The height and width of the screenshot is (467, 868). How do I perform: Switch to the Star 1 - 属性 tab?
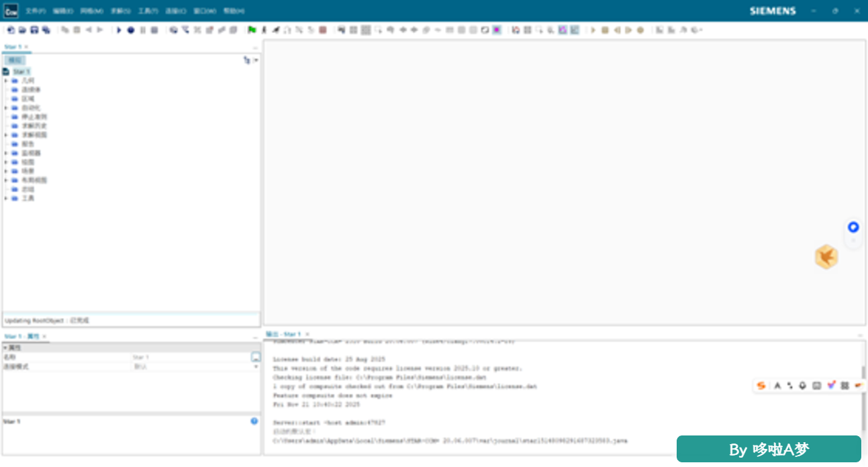[22, 336]
